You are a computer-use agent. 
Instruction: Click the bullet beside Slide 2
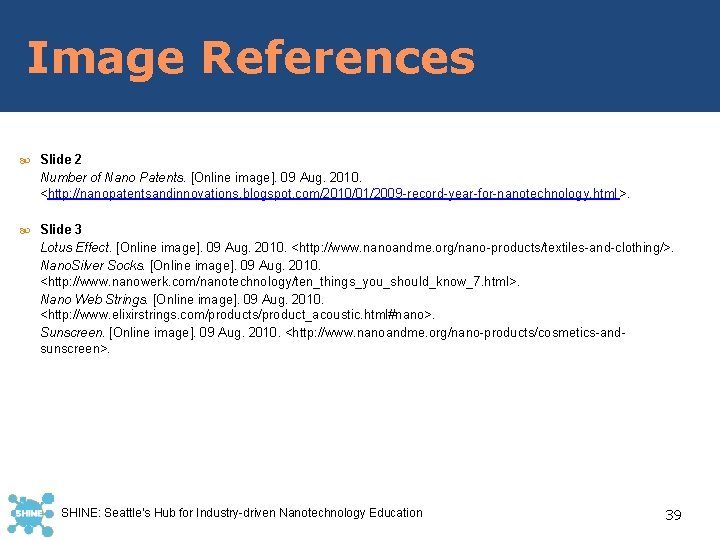click(x=25, y=160)
